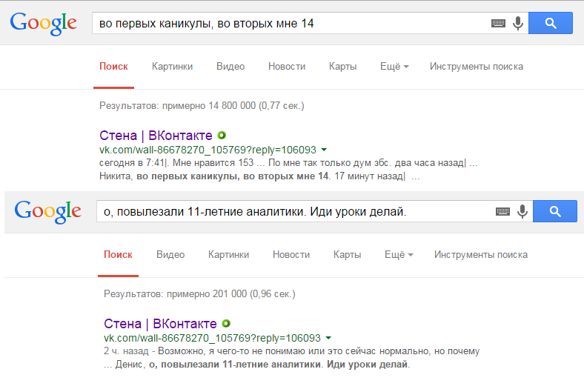Switch to "Картинки" tab under the "во первых каникулы" search
Image resolution: width=584 pixels, height=392 pixels.
(x=172, y=67)
